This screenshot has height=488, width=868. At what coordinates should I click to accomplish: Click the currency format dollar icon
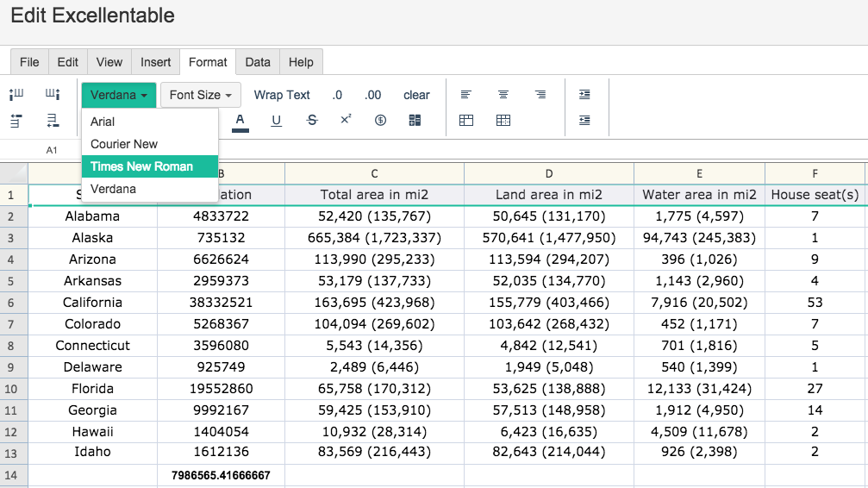point(380,121)
